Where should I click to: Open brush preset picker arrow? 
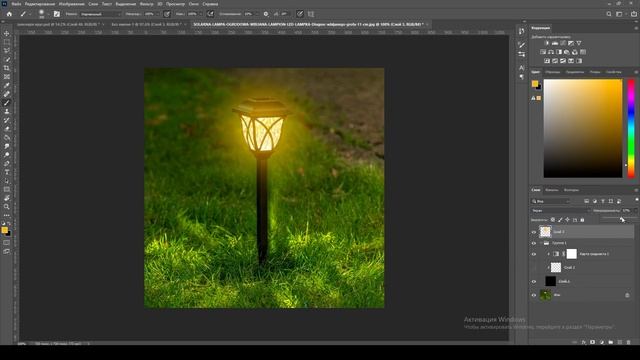(x=49, y=14)
